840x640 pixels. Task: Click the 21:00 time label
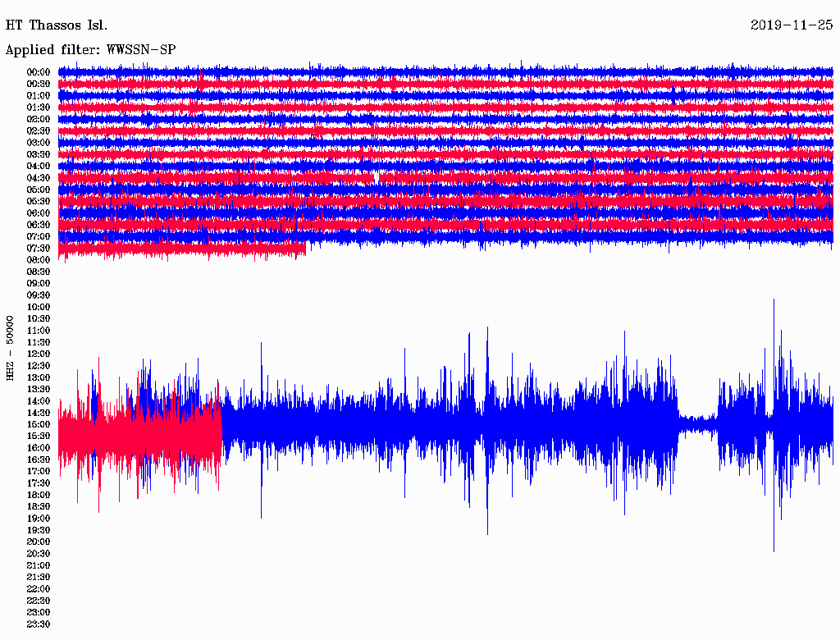[x=39, y=565]
